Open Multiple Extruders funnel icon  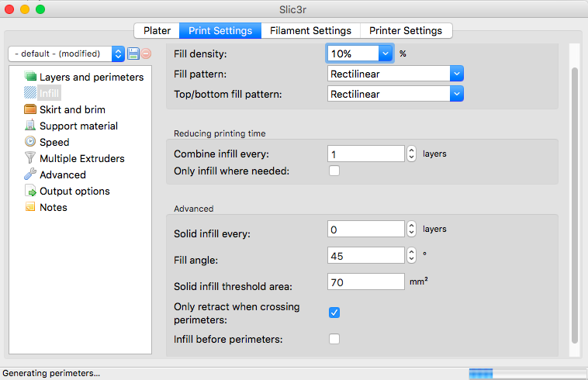[30, 158]
